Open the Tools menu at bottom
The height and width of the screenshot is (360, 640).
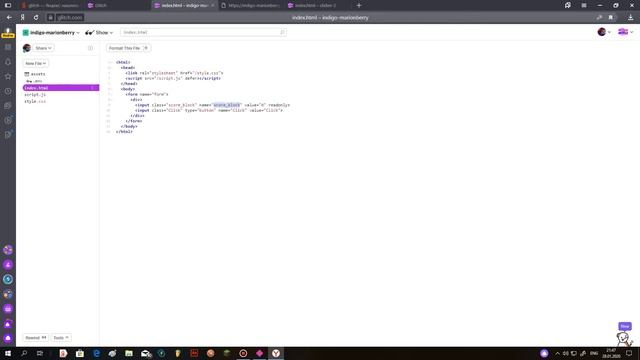click(x=61, y=338)
